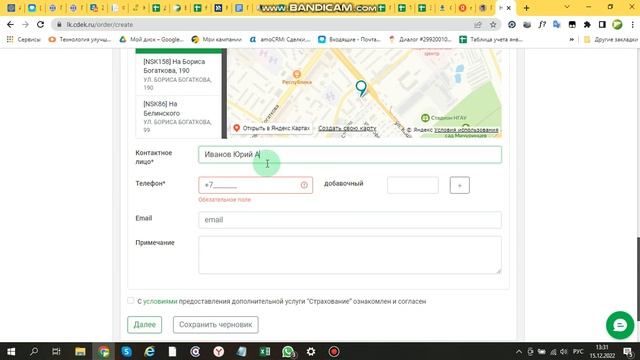
Task: Click Создать свою карту link
Action: pyautogui.click(x=347, y=128)
